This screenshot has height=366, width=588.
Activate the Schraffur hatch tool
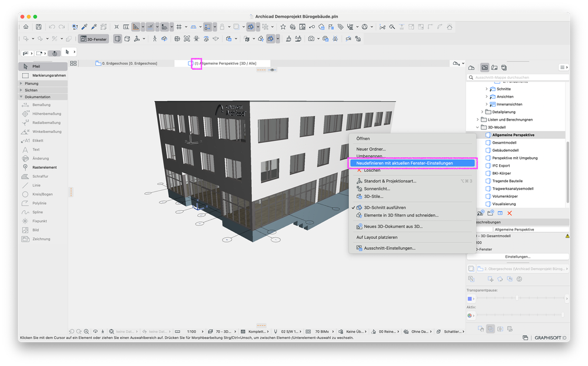click(x=41, y=176)
